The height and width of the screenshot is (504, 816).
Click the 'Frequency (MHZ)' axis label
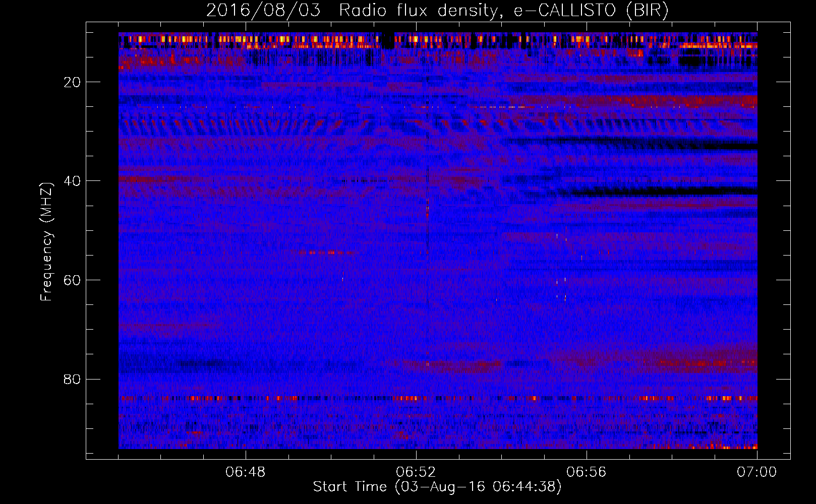46,242
